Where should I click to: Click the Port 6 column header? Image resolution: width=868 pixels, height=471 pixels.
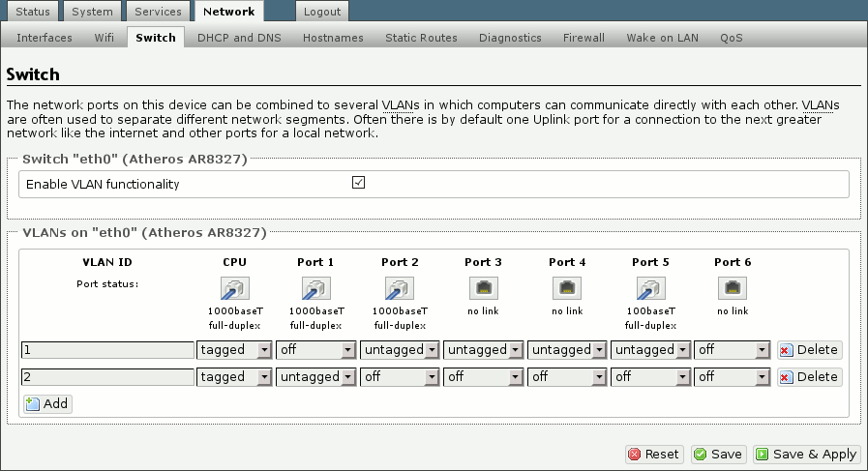point(733,262)
